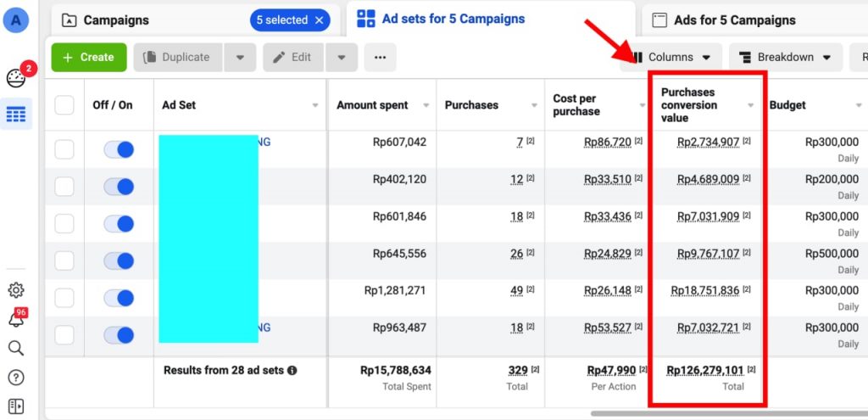Select checkbox for the Rp402,120 row
This screenshot has height=420, width=868.
pos(64,187)
